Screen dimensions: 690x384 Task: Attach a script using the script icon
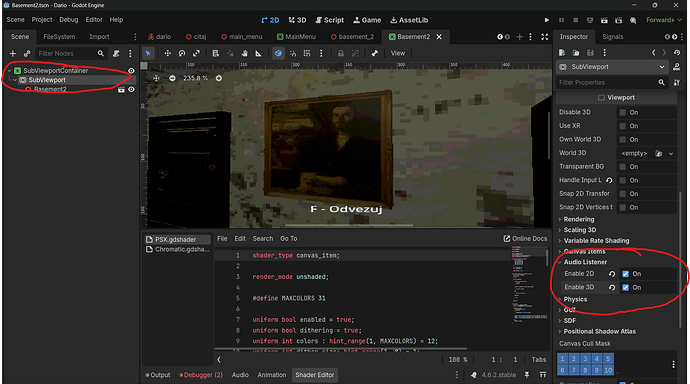116,54
